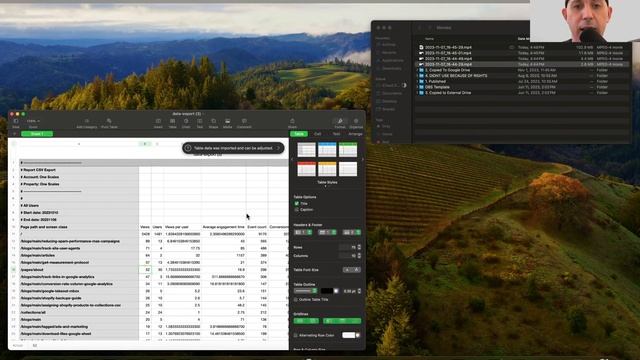Select the /pages/about row cell

pos(79,270)
